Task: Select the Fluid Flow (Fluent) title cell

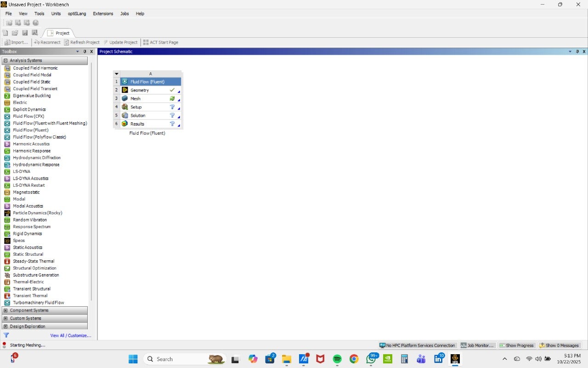Action: [151, 81]
